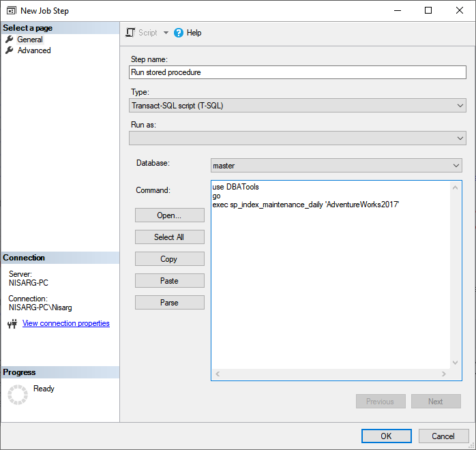This screenshot has width=476, height=450.
Task: Open the Type dropdown list
Action: click(x=297, y=106)
